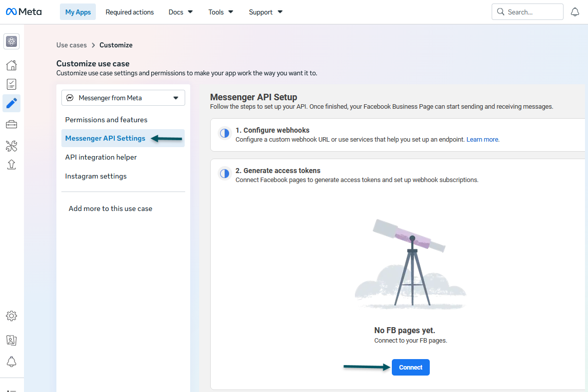Click the Meta logo

pyautogui.click(x=23, y=12)
